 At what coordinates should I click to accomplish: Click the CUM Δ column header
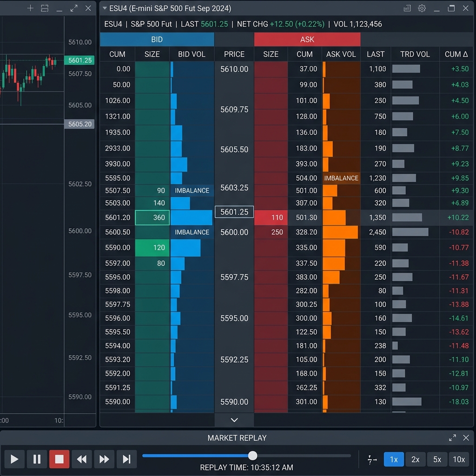[456, 54]
